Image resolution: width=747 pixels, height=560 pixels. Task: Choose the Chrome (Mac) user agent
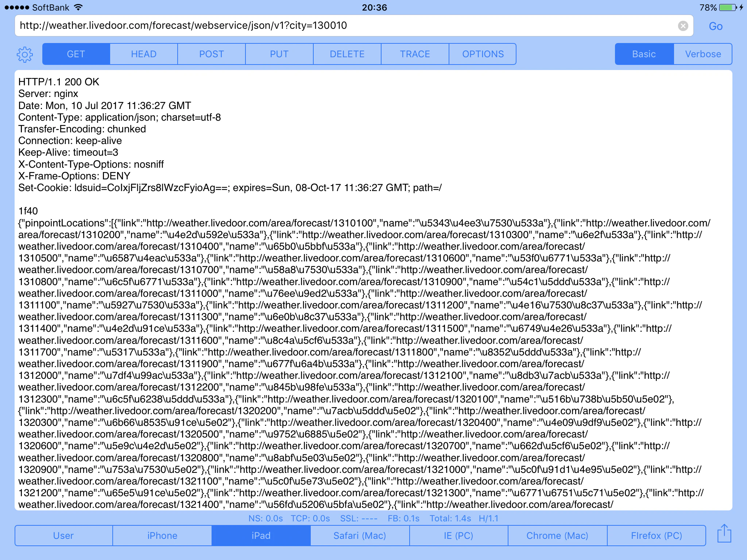point(558,536)
